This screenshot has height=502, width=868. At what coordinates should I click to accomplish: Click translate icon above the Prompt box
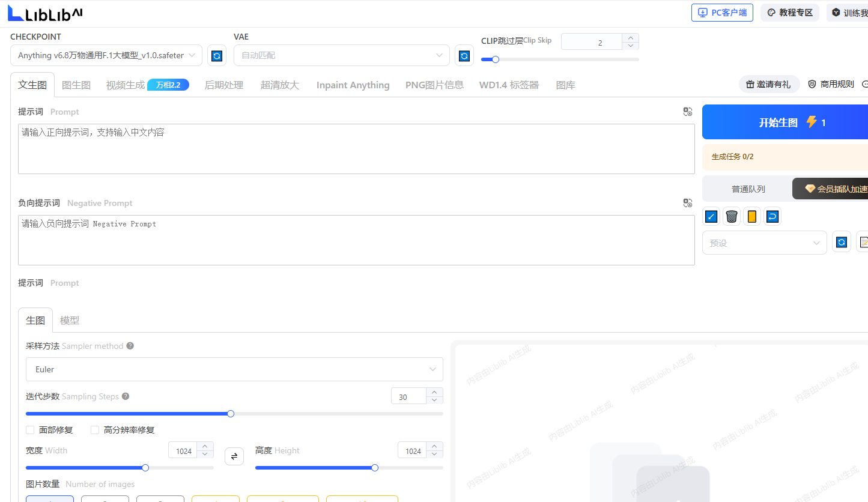[x=688, y=112]
